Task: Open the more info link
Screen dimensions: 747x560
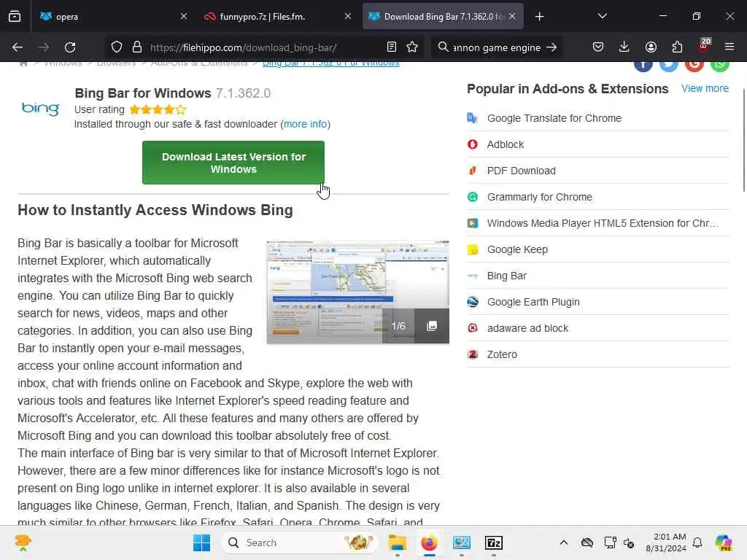Action: 306,124
